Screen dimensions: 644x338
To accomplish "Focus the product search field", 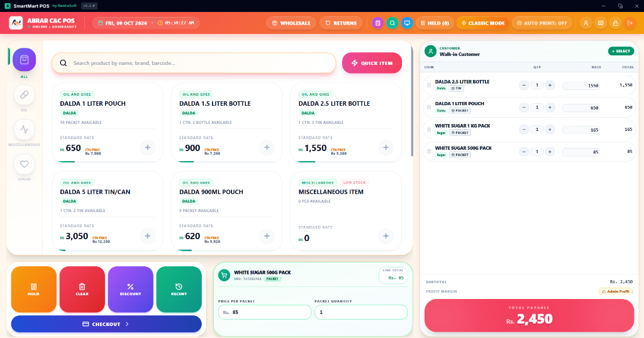I will coord(194,63).
